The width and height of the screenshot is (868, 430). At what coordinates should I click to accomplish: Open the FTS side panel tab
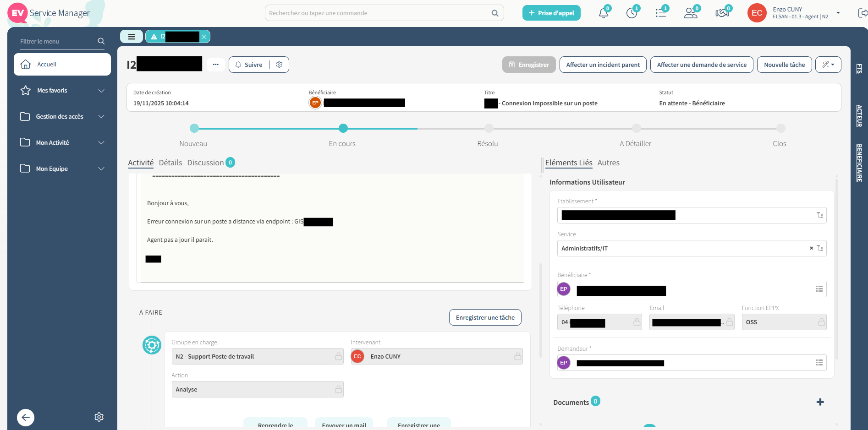[x=859, y=69]
